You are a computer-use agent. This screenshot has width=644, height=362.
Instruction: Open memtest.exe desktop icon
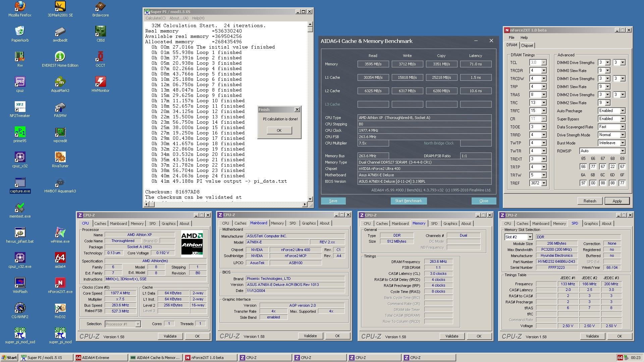click(x=20, y=210)
